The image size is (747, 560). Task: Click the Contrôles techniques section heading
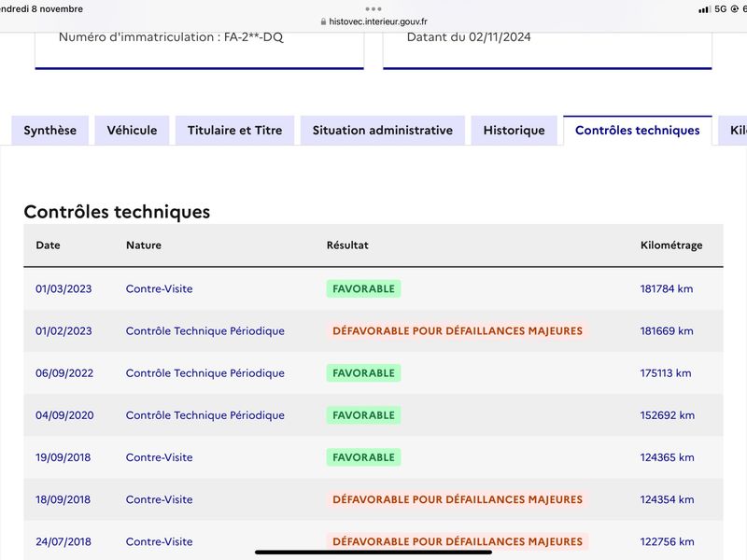(x=117, y=212)
